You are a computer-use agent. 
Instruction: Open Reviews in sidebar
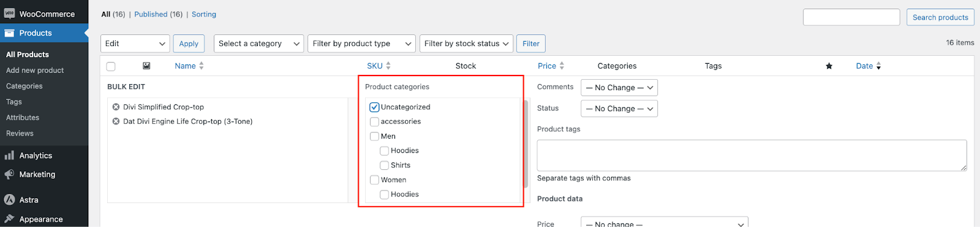(20, 133)
